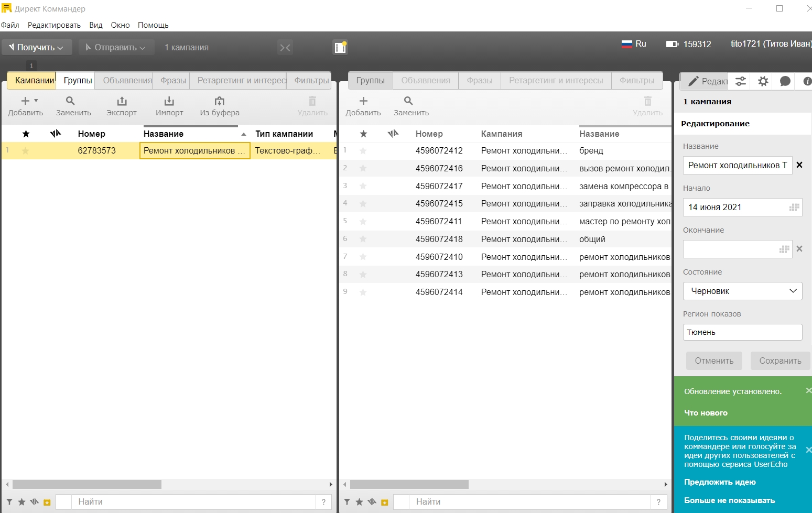Open the comments speech-bubble tab

click(x=785, y=81)
